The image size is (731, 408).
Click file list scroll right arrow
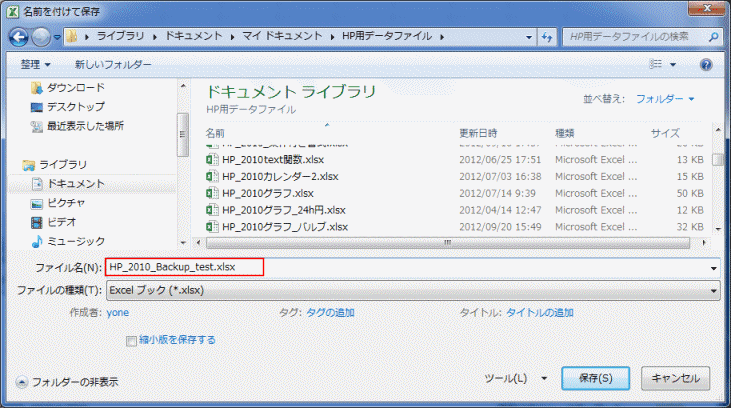[x=703, y=242]
